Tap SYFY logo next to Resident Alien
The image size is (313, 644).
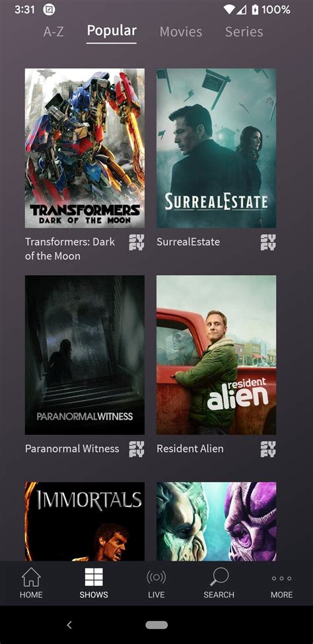tap(268, 449)
